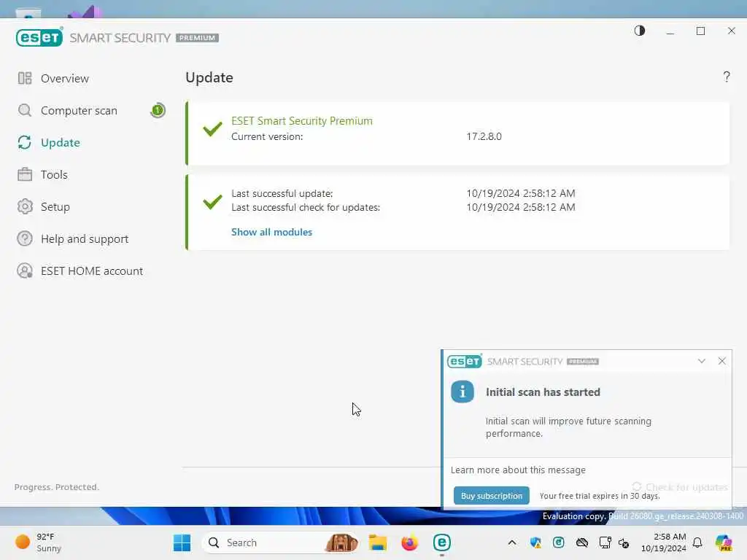
Task: Open the clock and date panel
Action: coord(663,542)
